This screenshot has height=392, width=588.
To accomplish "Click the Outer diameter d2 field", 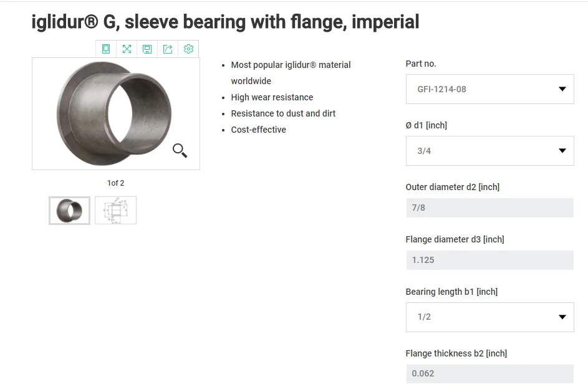I will [489, 208].
